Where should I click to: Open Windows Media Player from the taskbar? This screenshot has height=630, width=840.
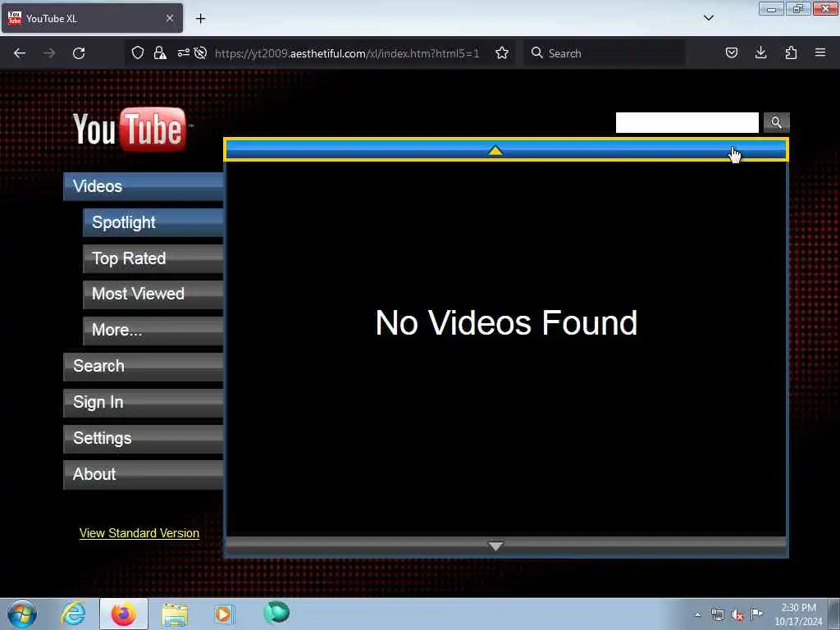coord(224,614)
